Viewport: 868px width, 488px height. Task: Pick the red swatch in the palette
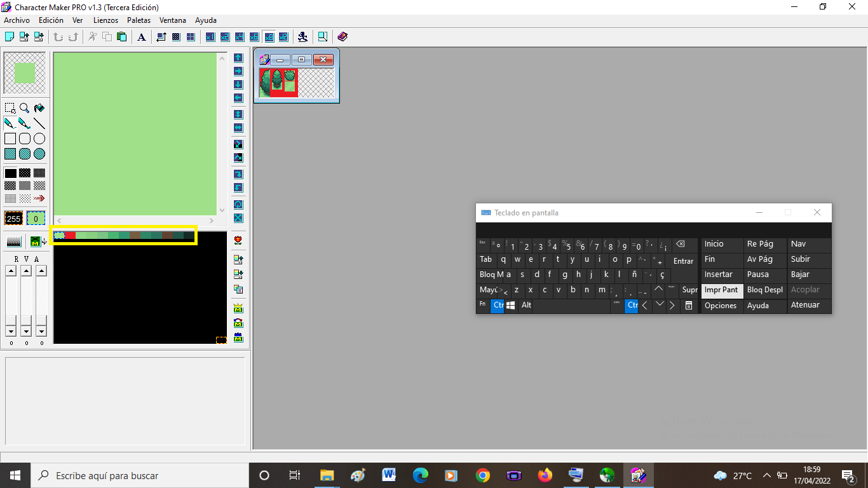click(x=70, y=236)
